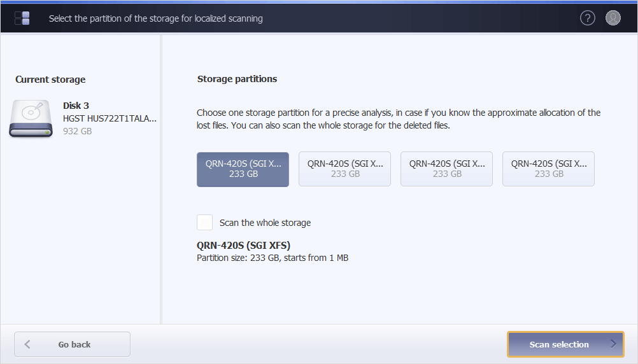Pick the third QRN-420S 233 GB partition
Image resolution: width=638 pixels, height=364 pixels.
point(446,169)
